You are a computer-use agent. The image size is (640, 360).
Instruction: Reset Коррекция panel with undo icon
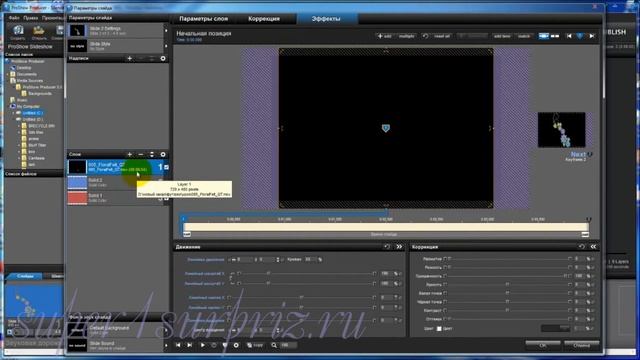(x=582, y=247)
